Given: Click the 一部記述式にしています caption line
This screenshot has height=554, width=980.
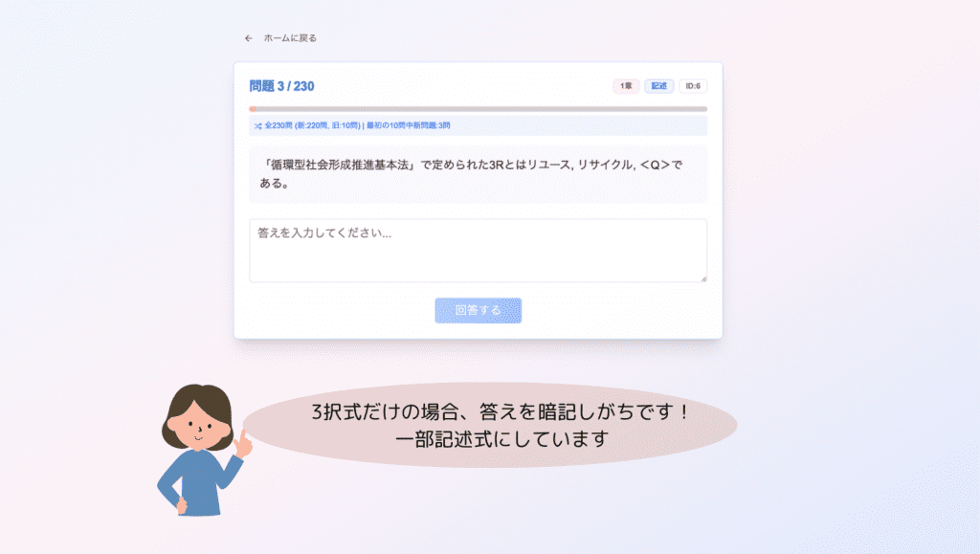Looking at the screenshot, I should (x=501, y=439).
